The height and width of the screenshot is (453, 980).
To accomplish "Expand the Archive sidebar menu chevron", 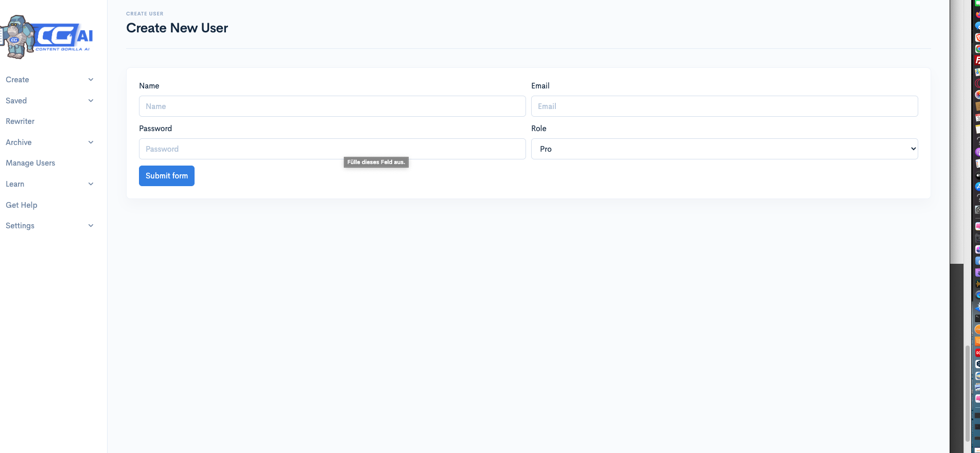I will tap(91, 142).
